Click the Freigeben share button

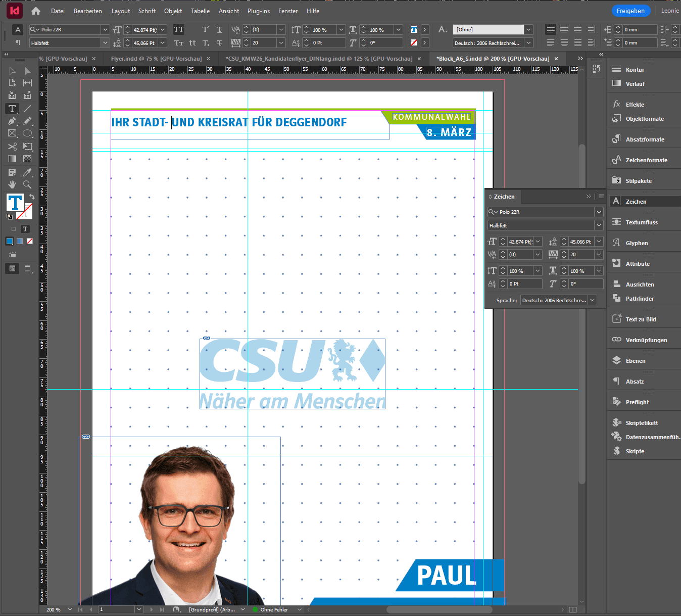point(630,11)
